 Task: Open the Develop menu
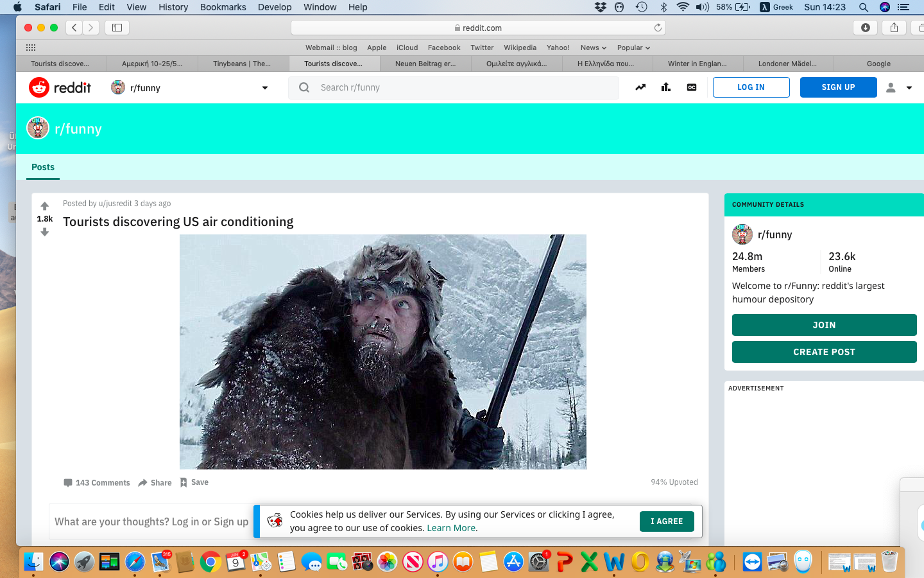(275, 7)
